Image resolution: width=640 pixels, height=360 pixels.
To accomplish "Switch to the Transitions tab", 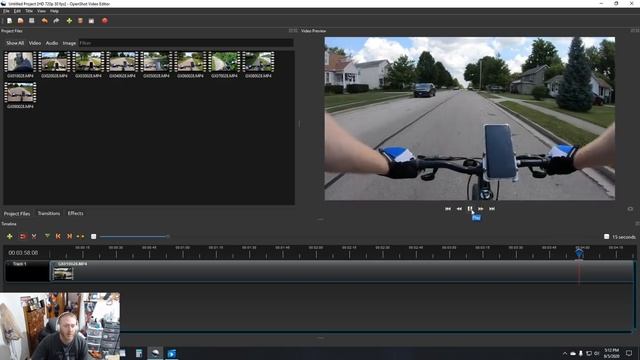I will point(49,213).
